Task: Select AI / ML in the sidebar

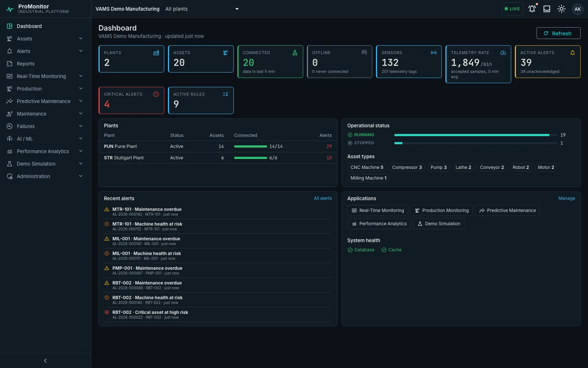Action: coord(45,139)
